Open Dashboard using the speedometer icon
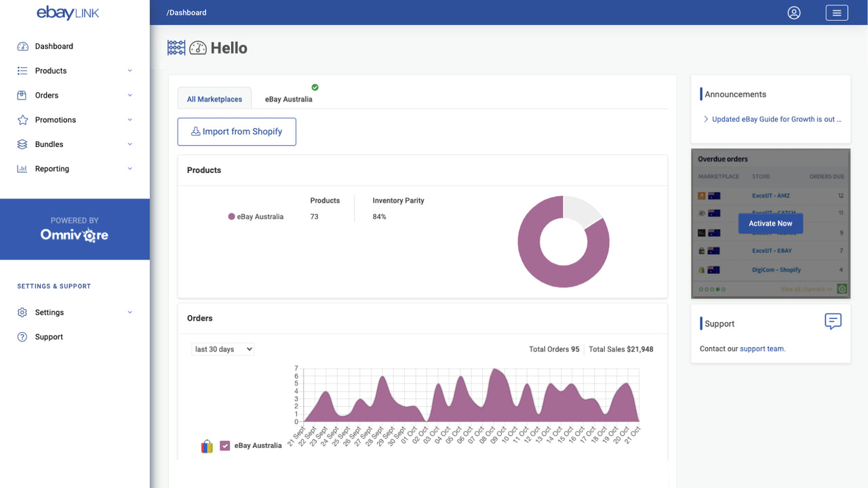 [x=24, y=46]
